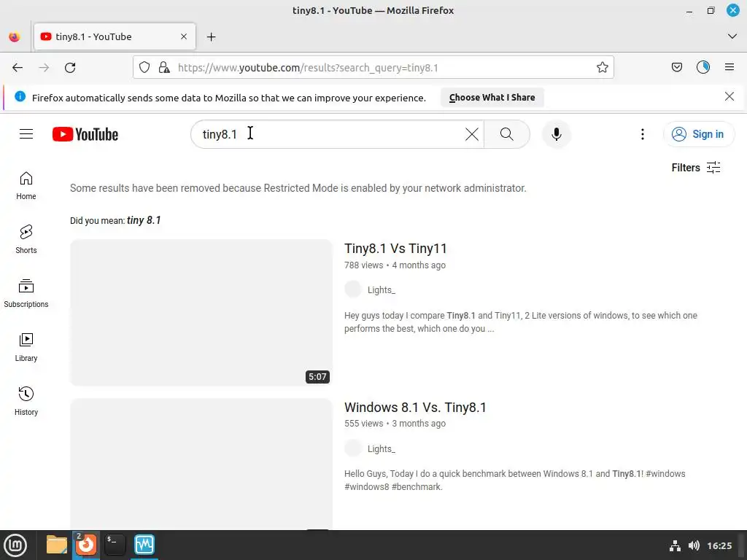The image size is (747, 560).
Task: Start voice search with microphone icon
Action: pyautogui.click(x=556, y=134)
